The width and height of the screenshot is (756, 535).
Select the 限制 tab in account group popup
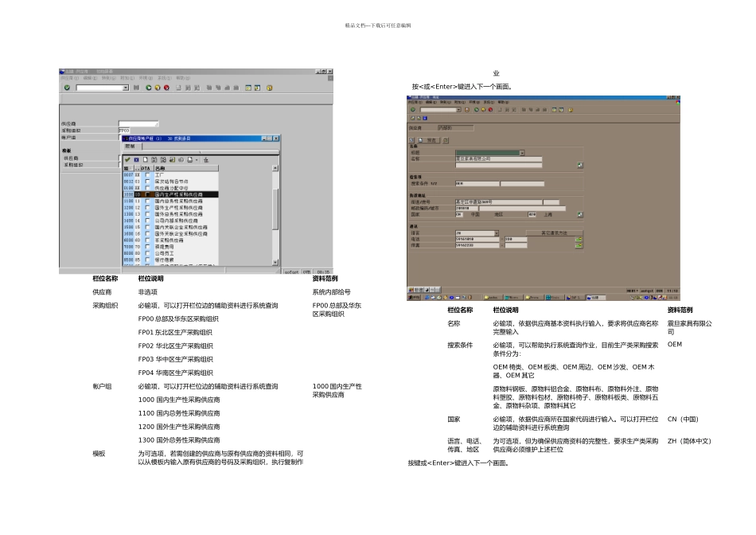coord(131,146)
